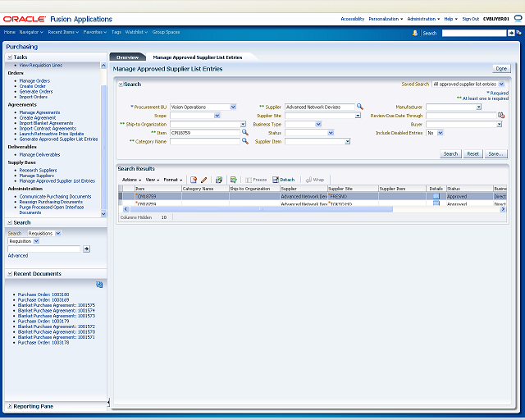The image size is (525, 420).
Task: Collapse the Recent Documents pane
Action: pos(10,274)
